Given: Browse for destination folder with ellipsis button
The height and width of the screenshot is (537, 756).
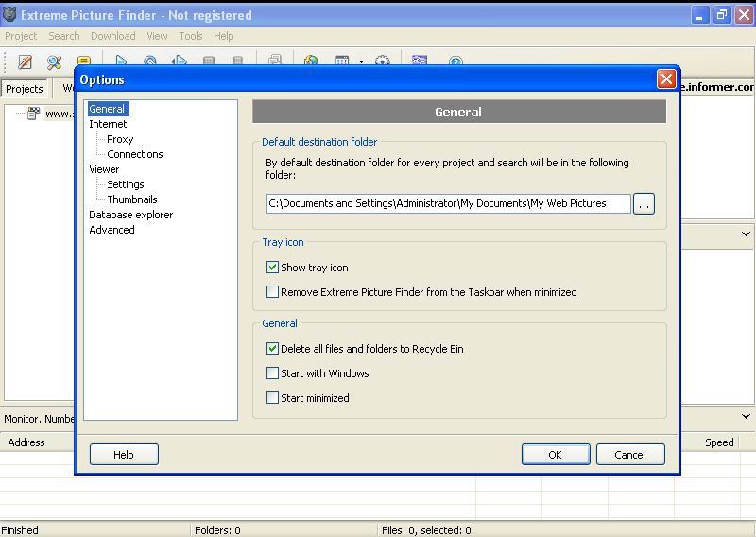Looking at the screenshot, I should point(644,203).
